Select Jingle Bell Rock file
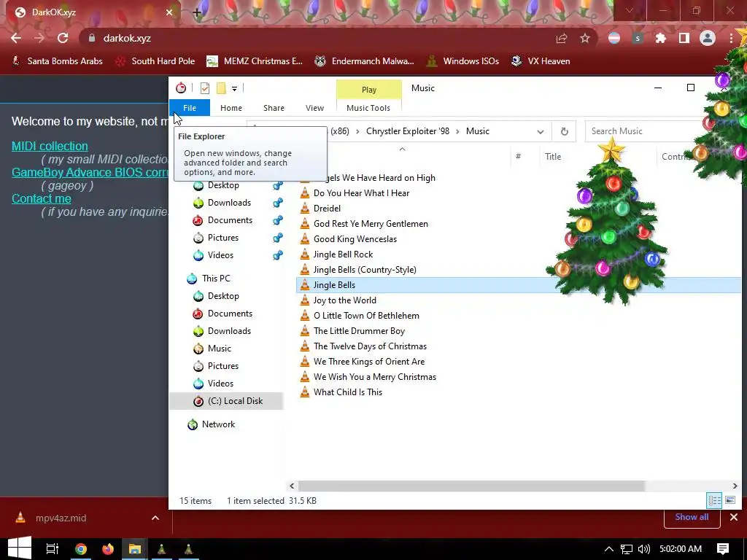The image size is (747, 560). (x=343, y=254)
